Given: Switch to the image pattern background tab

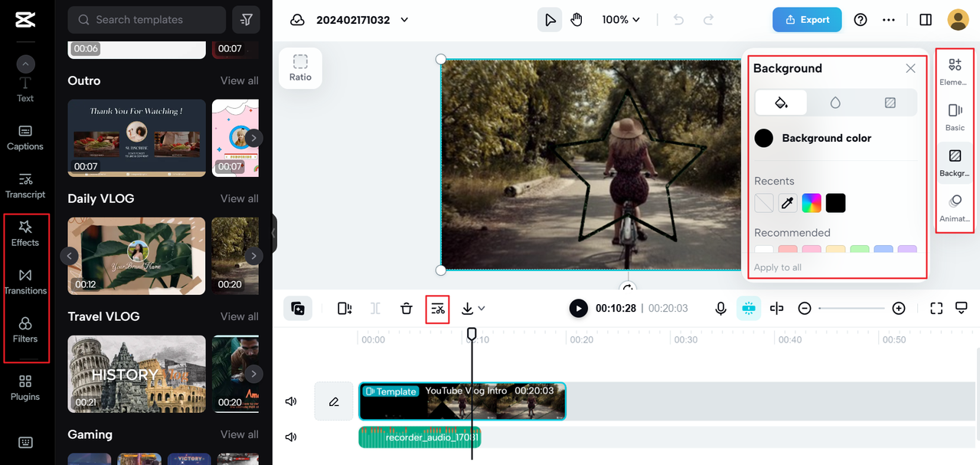Looking at the screenshot, I should click(890, 103).
